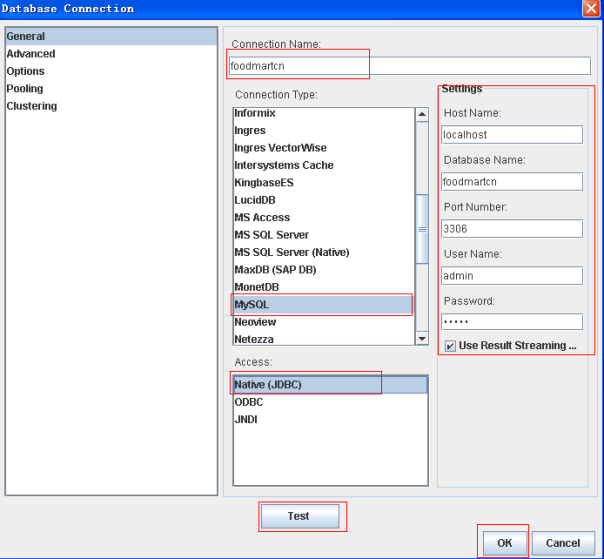The height and width of the screenshot is (559, 604).
Task: Click the Database Name field
Action: coord(512,181)
